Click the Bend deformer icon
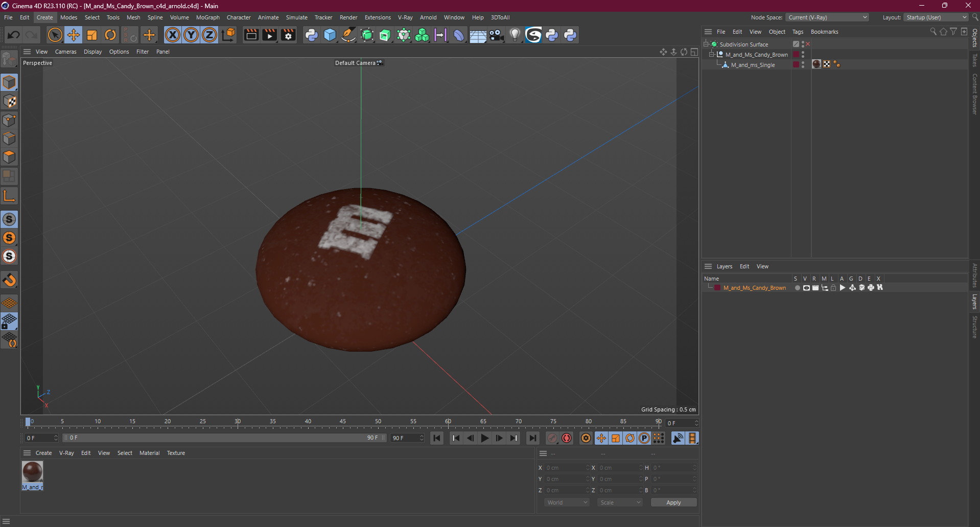Screen dimensions: 980x527 (459, 35)
